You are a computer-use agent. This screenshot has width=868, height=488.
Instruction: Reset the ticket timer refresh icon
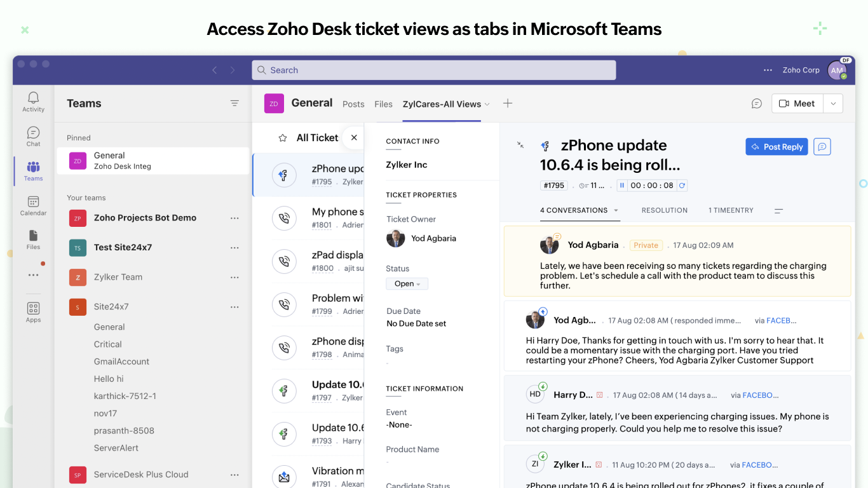pos(682,186)
